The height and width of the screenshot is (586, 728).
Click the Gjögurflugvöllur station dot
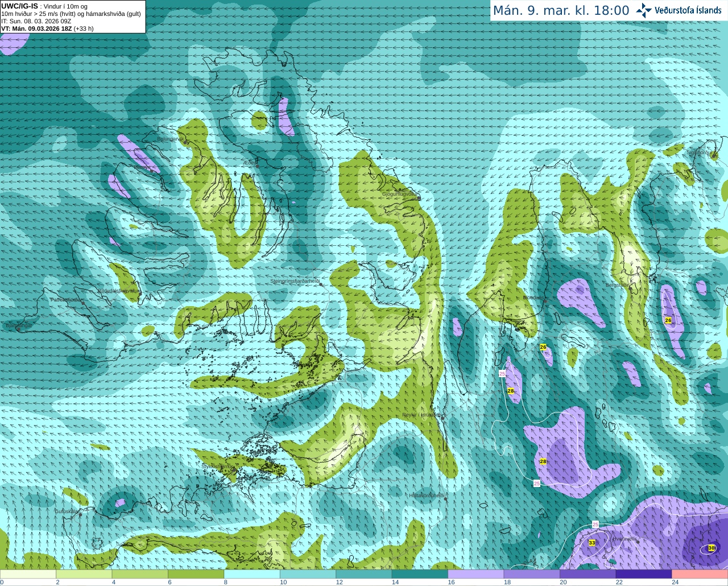click(419, 199)
